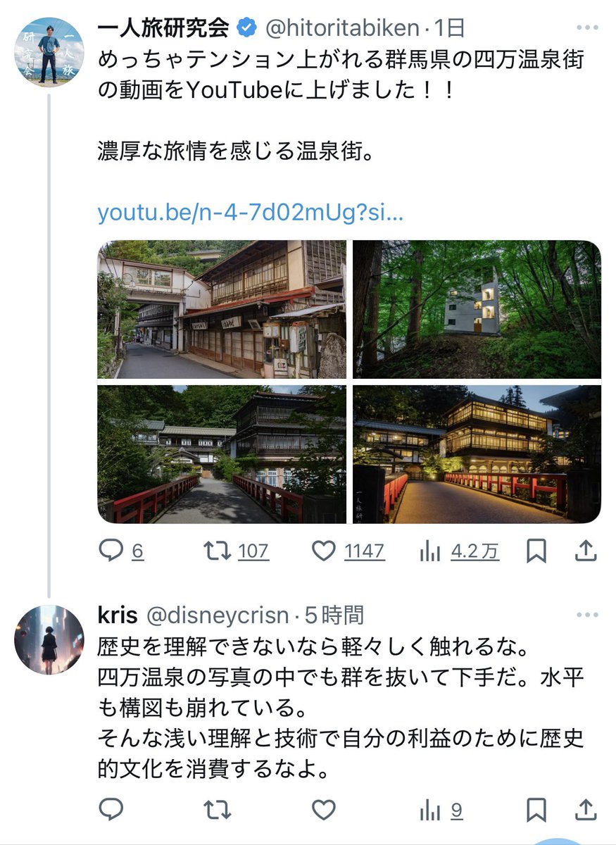Bookmark the 一人旅研究会 tweet
Viewport: 616px width, 845px height.
[x=536, y=552]
